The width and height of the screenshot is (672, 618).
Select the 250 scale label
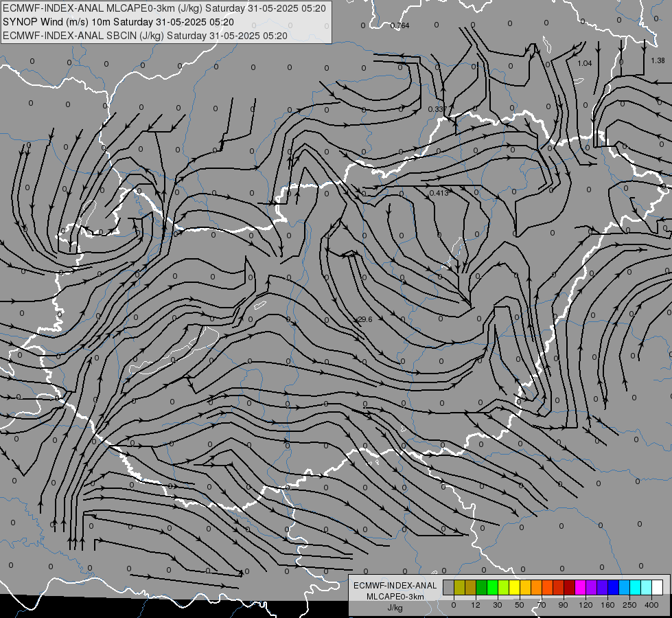[x=629, y=605]
